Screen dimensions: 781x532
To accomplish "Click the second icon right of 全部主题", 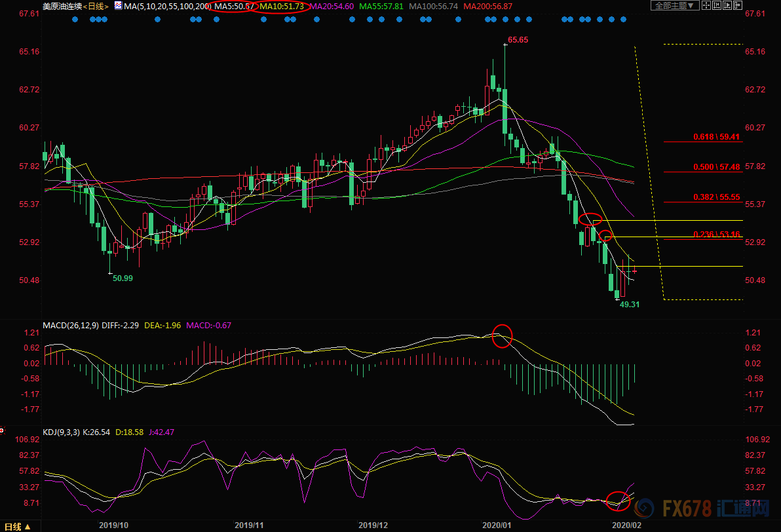I will tap(715, 6).
